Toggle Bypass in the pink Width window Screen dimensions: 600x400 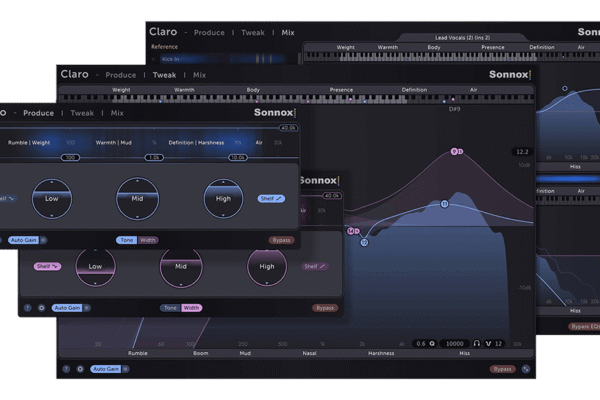point(325,308)
